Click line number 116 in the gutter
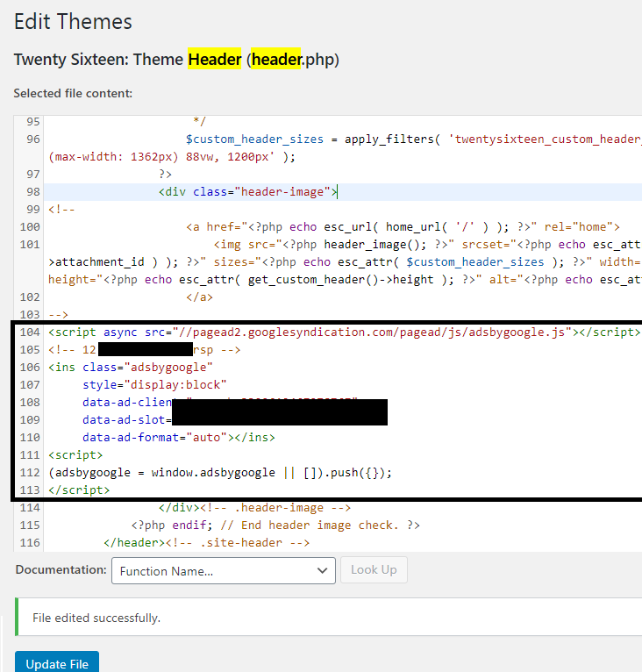 pos(30,543)
